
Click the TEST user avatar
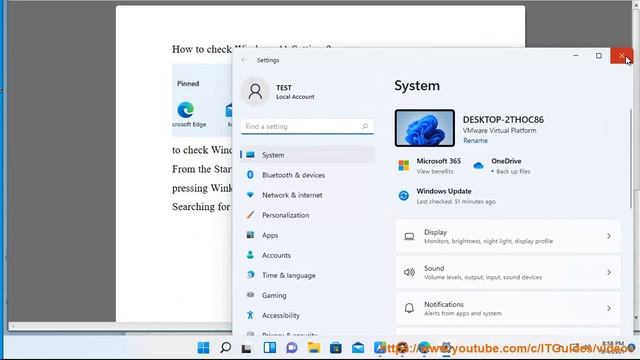[255, 91]
